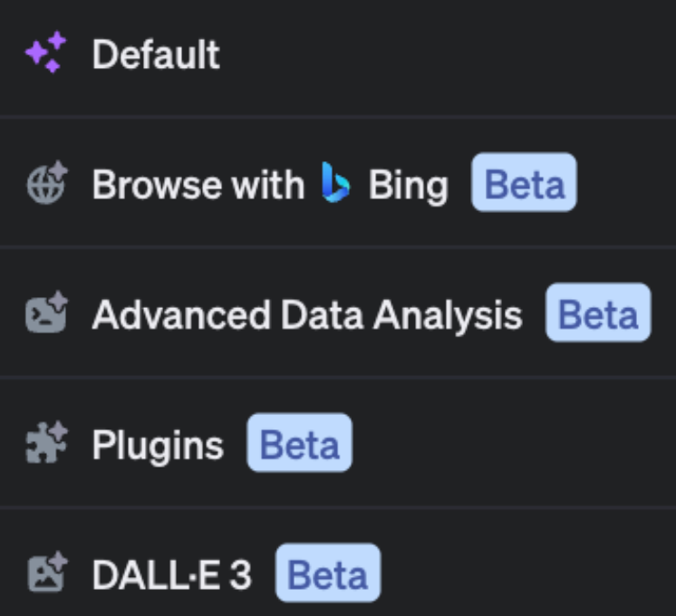The image size is (676, 616).
Task: Click the 'DALL·E 3' text label
Action: pyautogui.click(x=172, y=575)
